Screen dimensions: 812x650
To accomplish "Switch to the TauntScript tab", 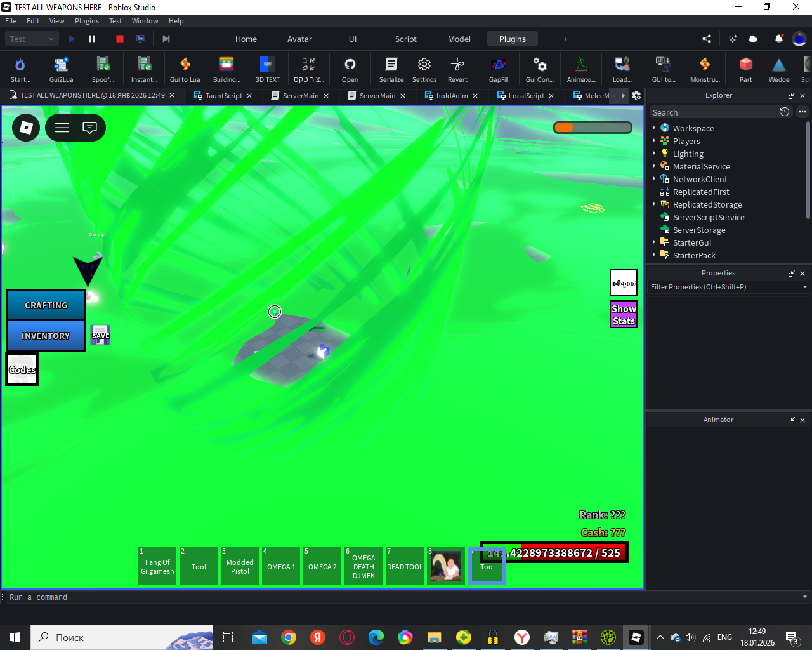I will tap(224, 96).
